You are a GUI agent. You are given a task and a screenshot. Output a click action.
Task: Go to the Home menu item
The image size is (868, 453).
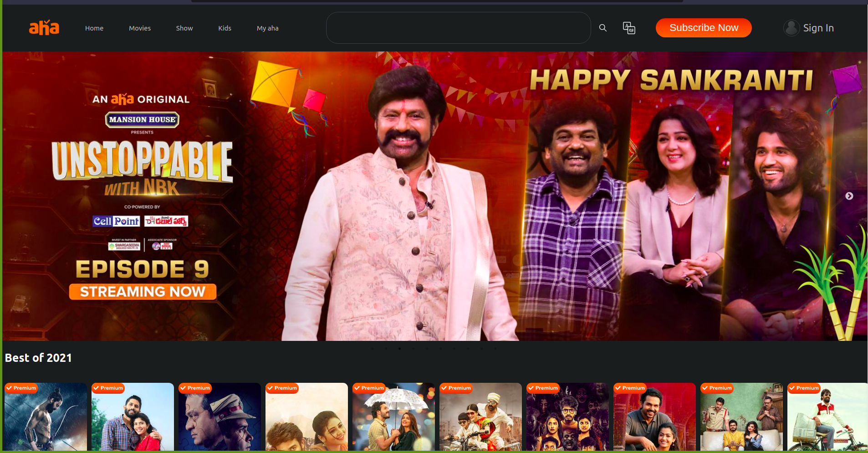pos(94,28)
